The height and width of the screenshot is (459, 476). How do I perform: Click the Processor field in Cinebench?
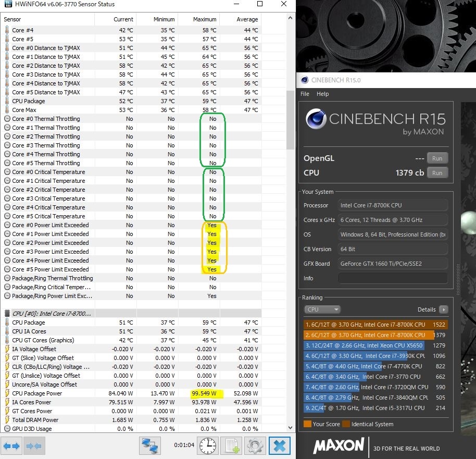[393, 205]
